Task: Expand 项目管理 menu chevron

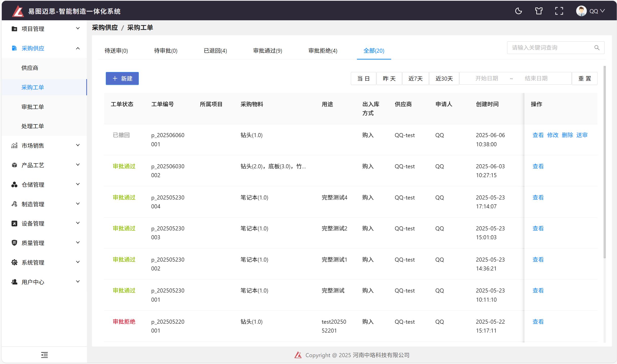Action: pos(78,28)
